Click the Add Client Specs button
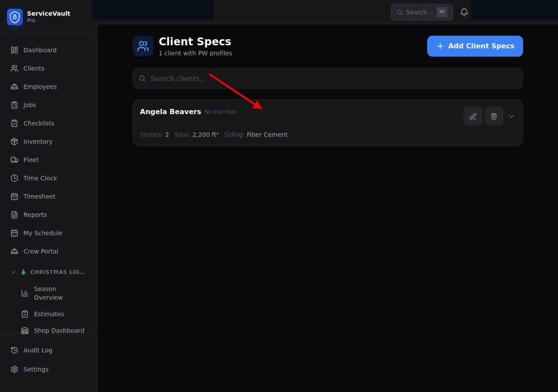Image resolution: width=558 pixels, height=392 pixels. point(475,46)
